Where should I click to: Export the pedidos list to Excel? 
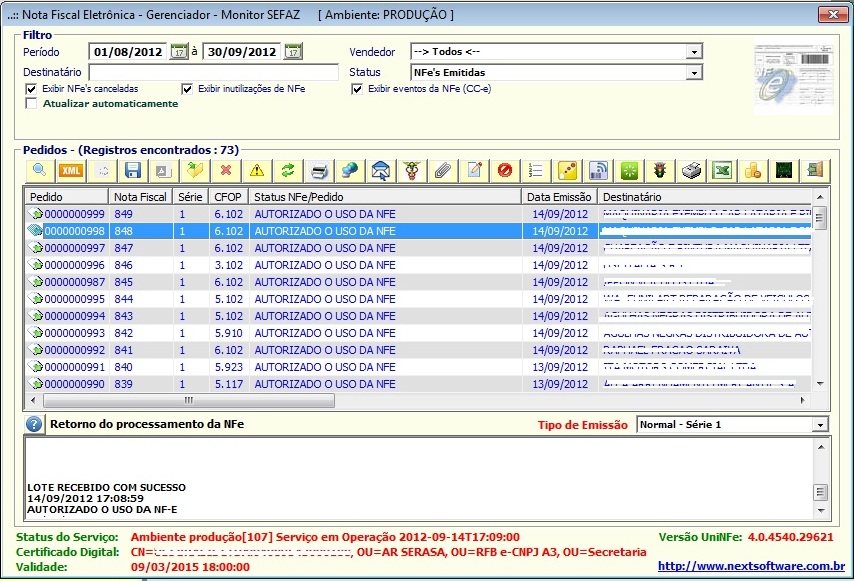click(x=720, y=170)
